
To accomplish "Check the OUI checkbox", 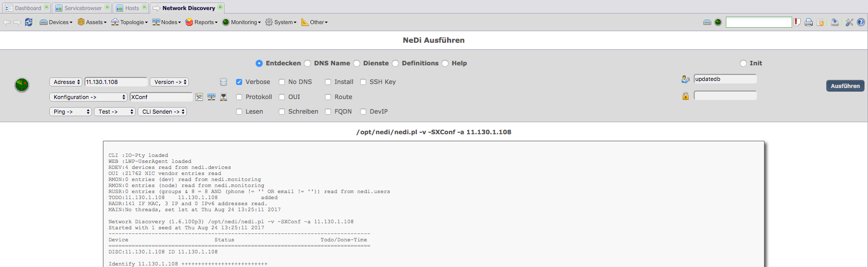I will 282,97.
